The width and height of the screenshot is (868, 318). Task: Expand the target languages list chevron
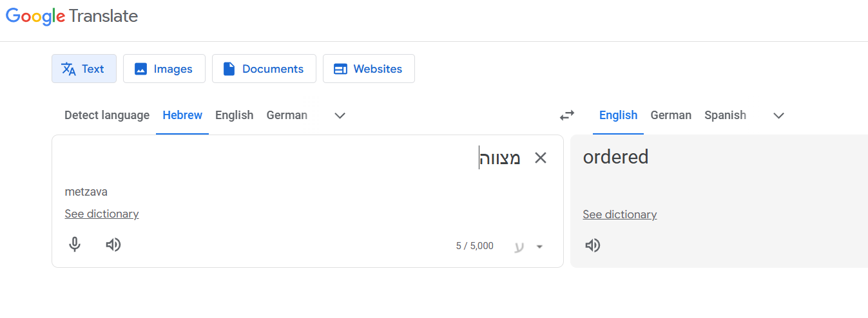(x=778, y=116)
